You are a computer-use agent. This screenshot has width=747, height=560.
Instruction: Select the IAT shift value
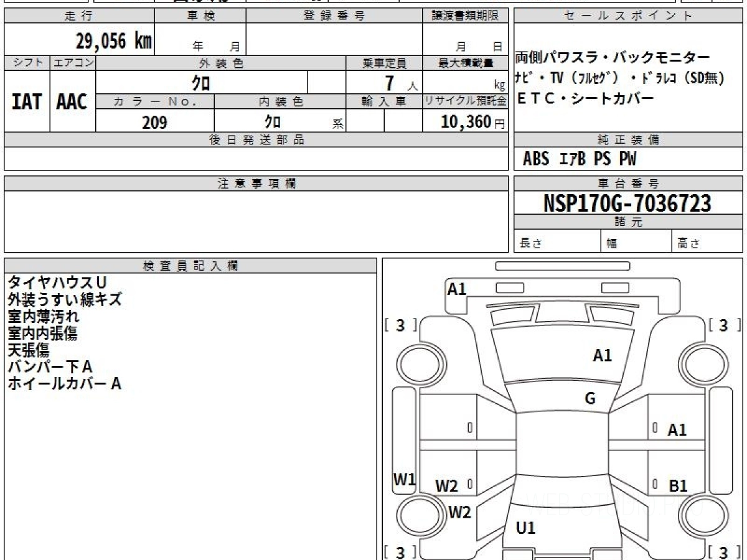[27, 101]
